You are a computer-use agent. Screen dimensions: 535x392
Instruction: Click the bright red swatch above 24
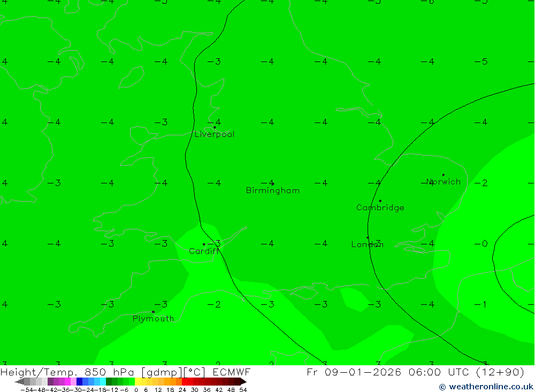(x=185, y=381)
